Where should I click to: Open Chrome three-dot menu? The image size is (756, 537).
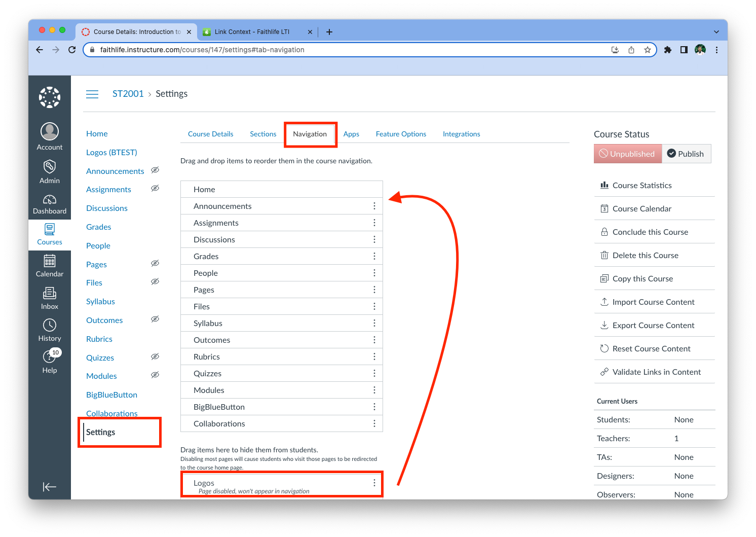tap(716, 50)
